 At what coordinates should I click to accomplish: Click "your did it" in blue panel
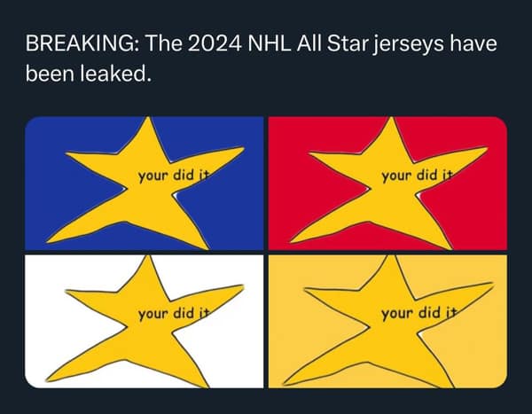pos(172,175)
